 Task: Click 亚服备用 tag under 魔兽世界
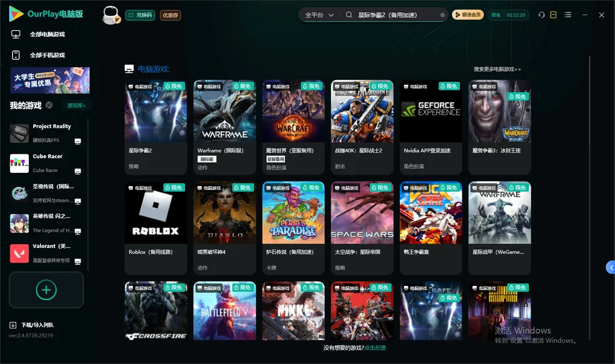[x=276, y=159]
